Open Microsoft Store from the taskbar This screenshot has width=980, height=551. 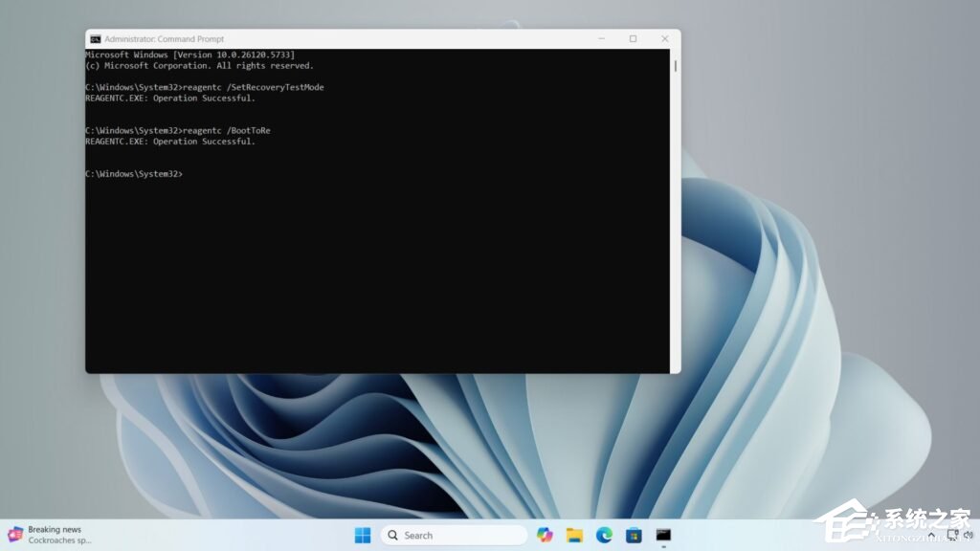(633, 535)
